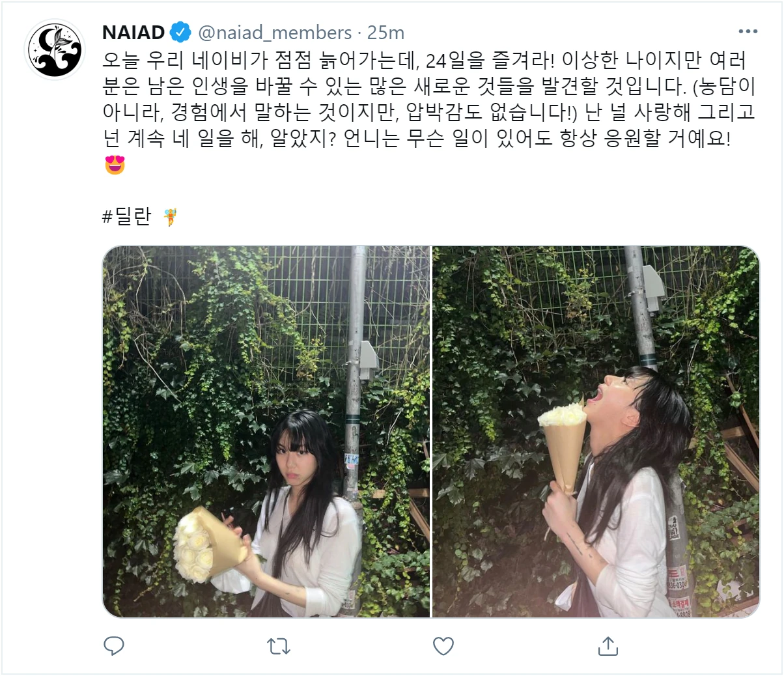Open left photo of woman holding bouquet
Viewport: 784px width, 676px height.
pos(266,432)
